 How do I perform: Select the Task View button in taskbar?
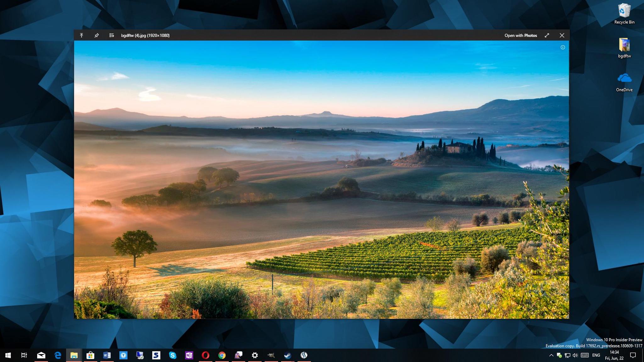tap(24, 355)
